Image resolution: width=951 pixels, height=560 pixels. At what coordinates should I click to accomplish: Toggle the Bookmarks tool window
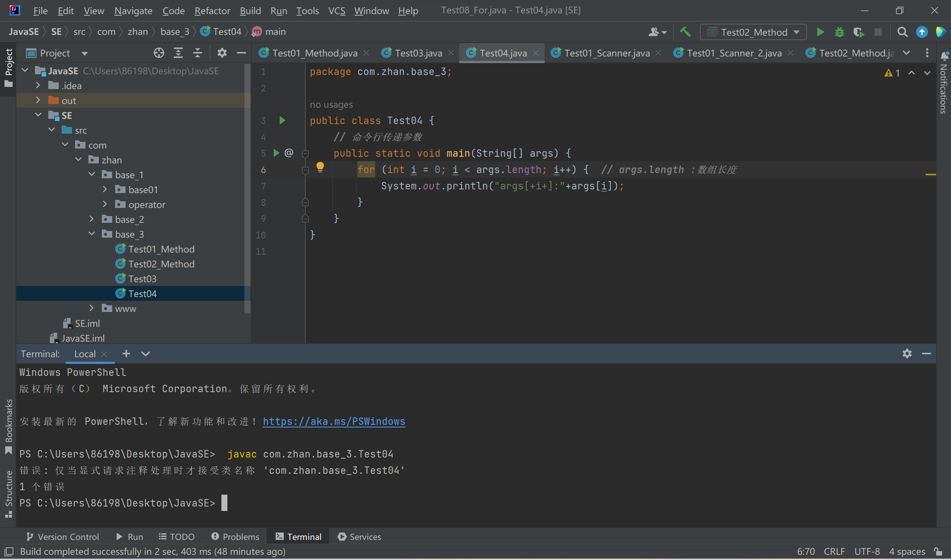point(8,427)
